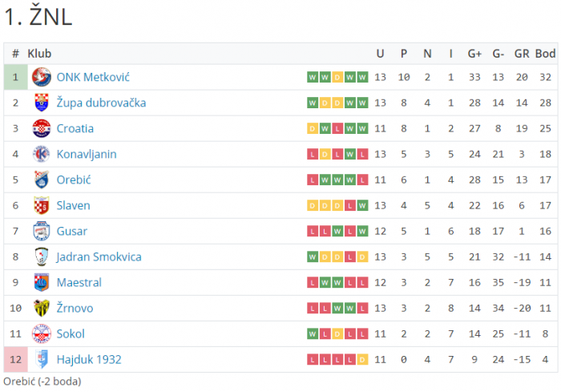561x392 pixels.
Task: Click the Klub column header
Action: point(39,54)
